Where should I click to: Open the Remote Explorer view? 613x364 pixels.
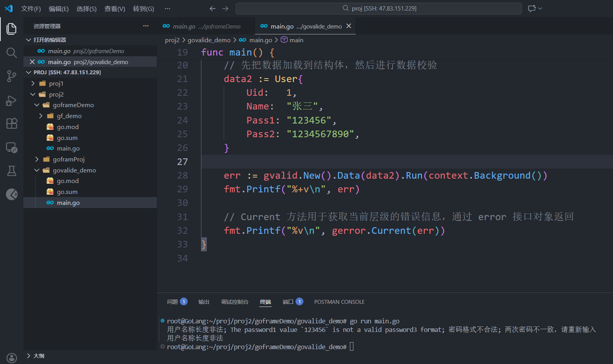(x=12, y=147)
